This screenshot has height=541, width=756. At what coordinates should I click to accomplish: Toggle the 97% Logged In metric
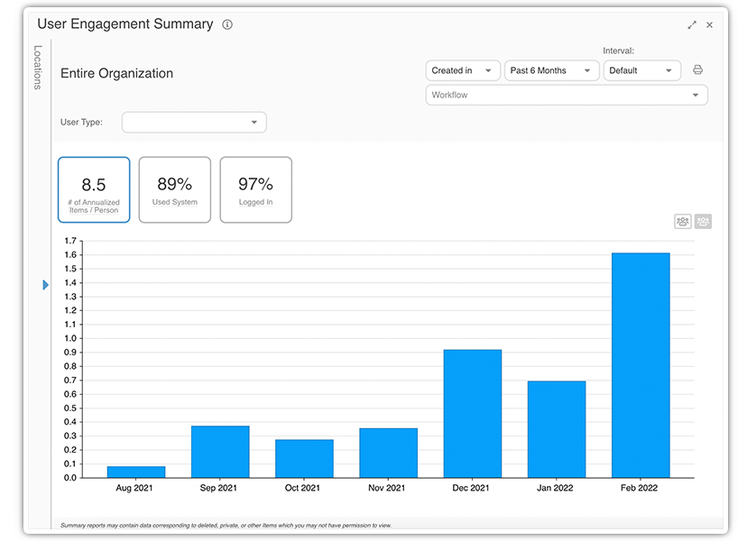(x=255, y=189)
